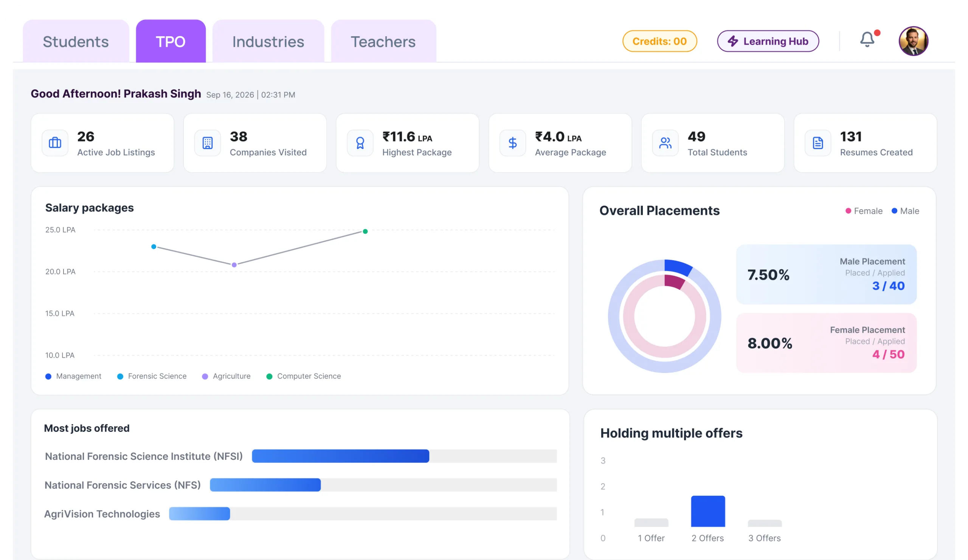Toggle the Forensic Science legend item

[152, 376]
